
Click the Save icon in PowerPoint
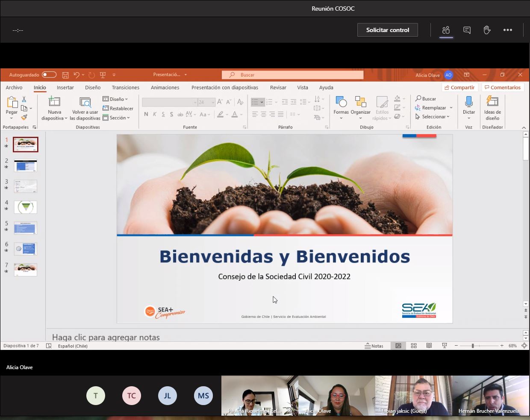coord(65,75)
